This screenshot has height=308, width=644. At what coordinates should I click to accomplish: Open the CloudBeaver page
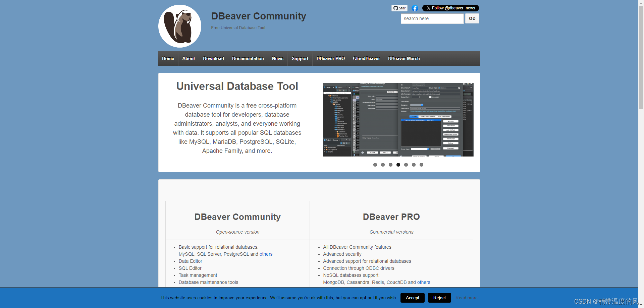tap(366, 58)
